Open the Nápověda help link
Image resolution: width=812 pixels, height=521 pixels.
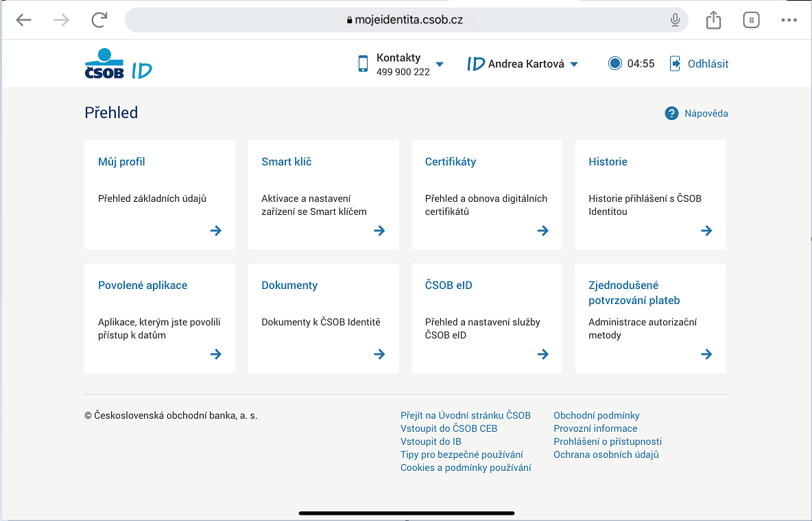[706, 113]
